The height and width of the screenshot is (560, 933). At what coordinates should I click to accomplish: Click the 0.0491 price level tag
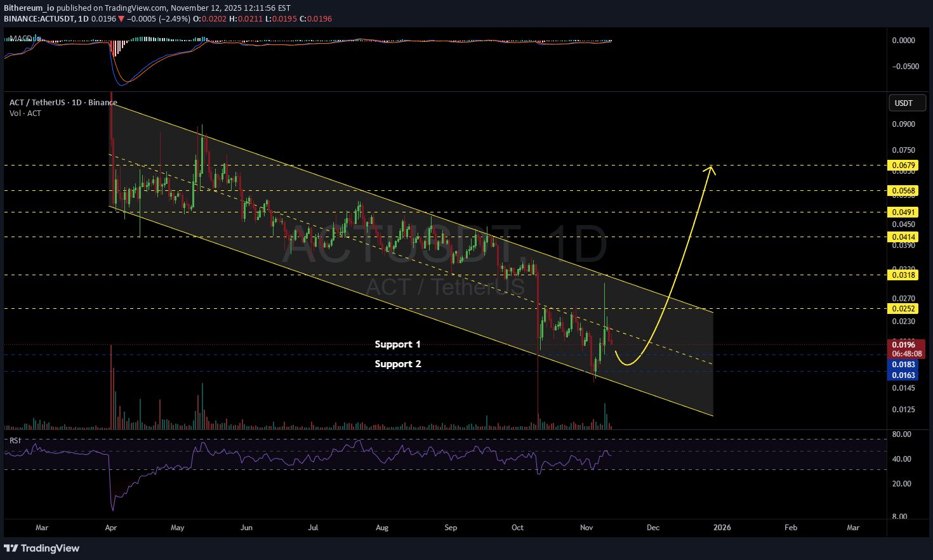click(x=903, y=212)
